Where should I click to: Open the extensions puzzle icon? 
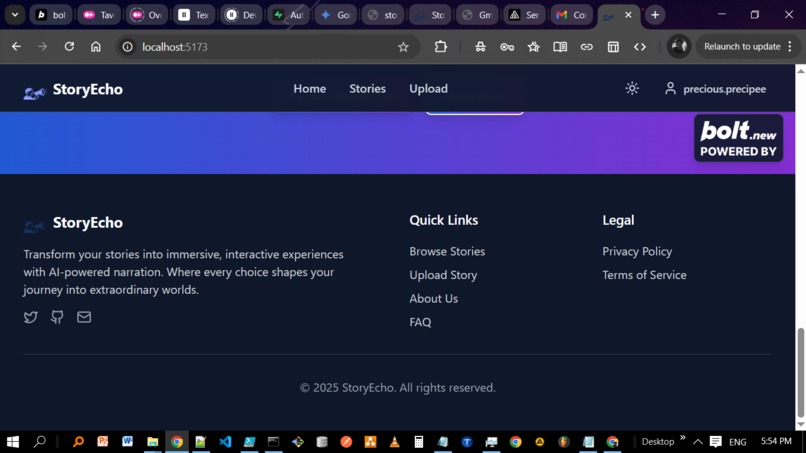[441, 47]
